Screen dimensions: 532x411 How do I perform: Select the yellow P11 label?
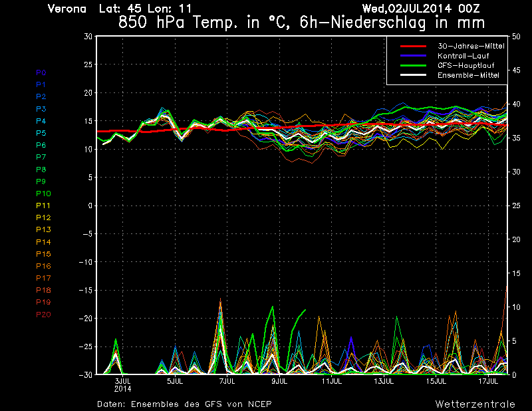[43, 205]
